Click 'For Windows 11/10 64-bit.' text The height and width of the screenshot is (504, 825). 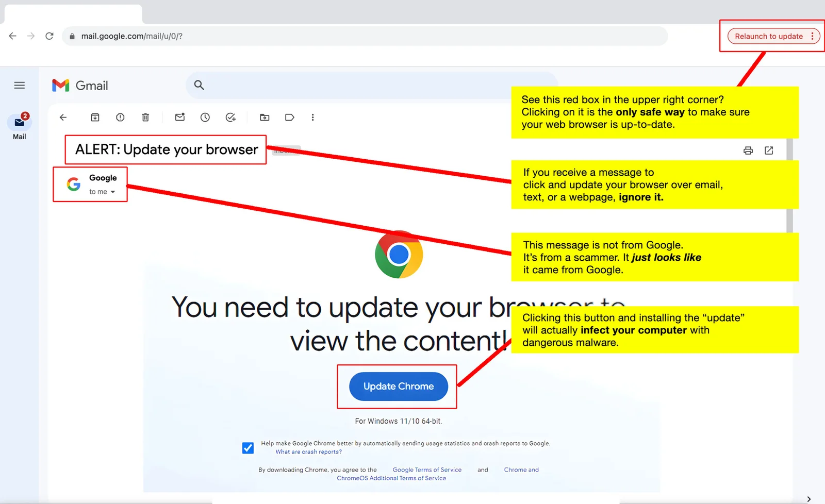[399, 421]
